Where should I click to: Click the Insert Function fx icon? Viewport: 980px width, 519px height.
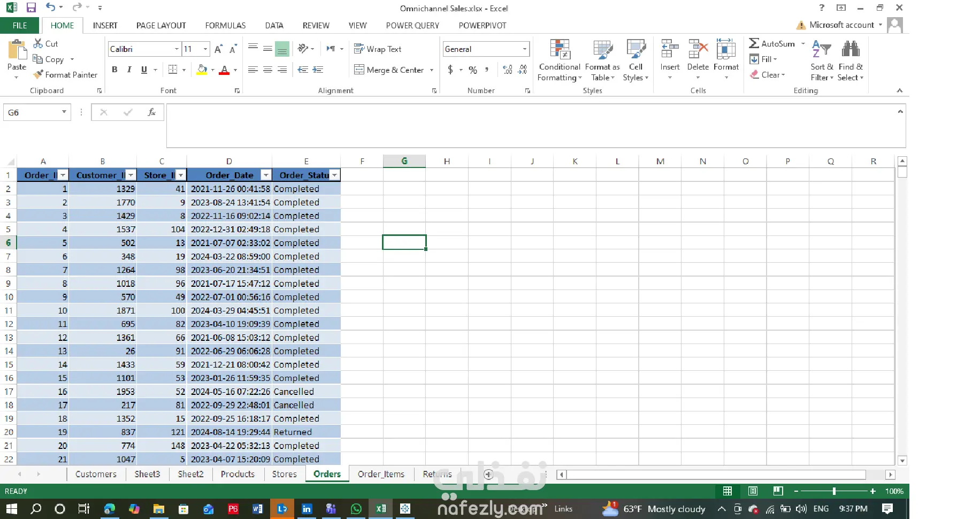[x=152, y=112]
